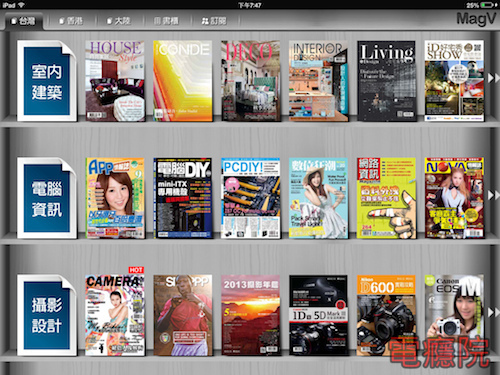Open the Canon EOS M guide cover
This screenshot has width=500, height=375.
[454, 315]
